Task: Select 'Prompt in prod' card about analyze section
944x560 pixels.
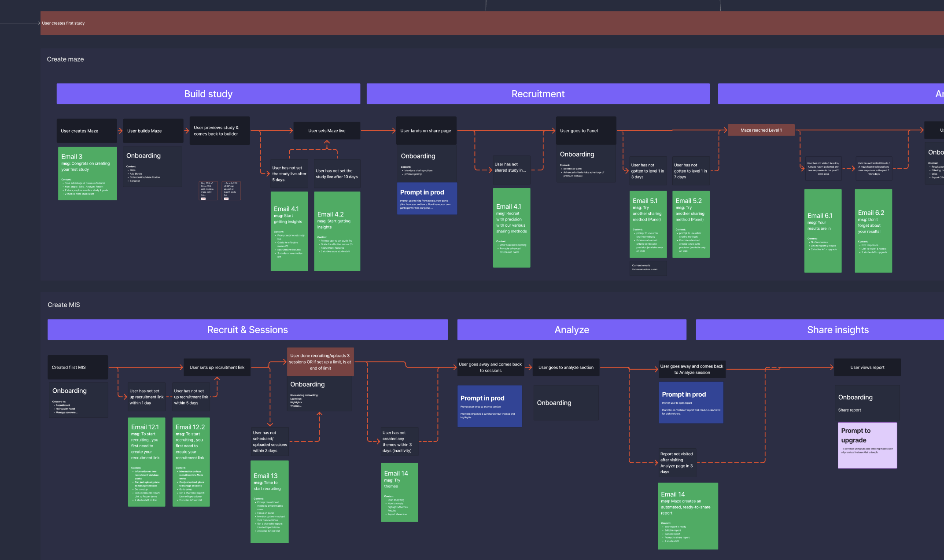Action: point(490,406)
